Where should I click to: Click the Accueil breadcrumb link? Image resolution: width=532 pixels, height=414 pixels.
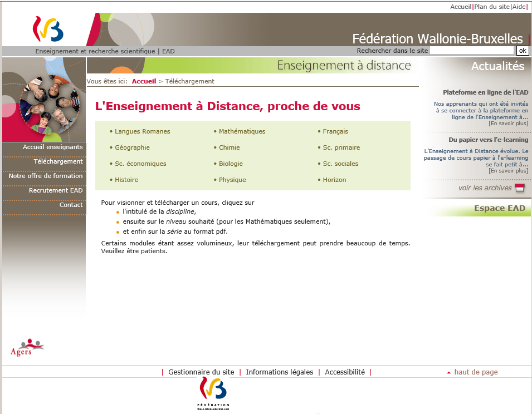(144, 81)
